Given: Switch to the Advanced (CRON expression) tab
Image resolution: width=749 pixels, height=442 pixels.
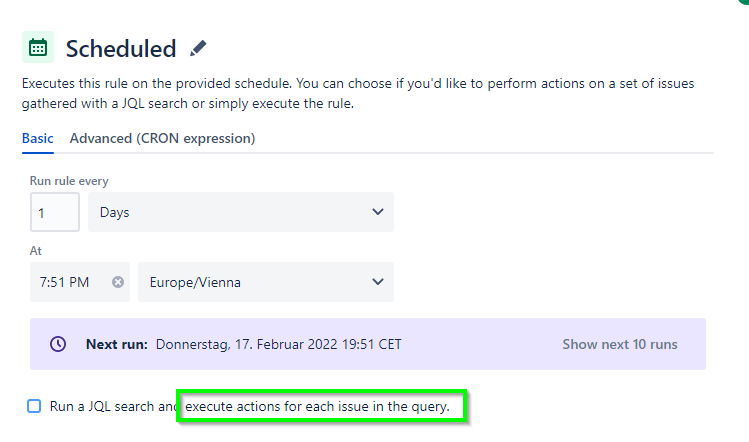Looking at the screenshot, I should 162,139.
